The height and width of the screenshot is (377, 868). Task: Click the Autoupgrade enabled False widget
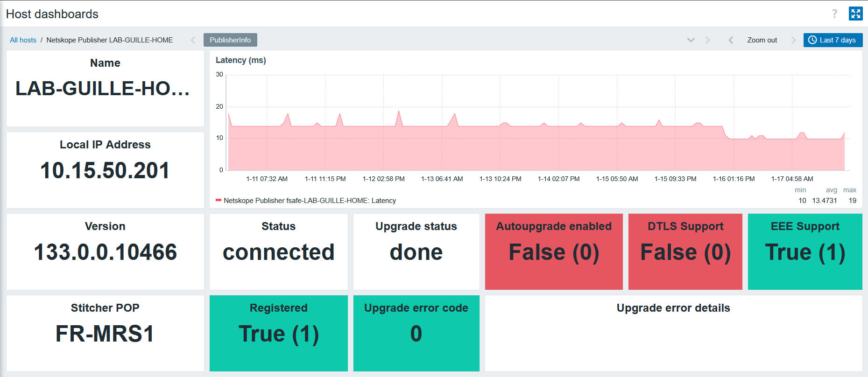click(554, 251)
